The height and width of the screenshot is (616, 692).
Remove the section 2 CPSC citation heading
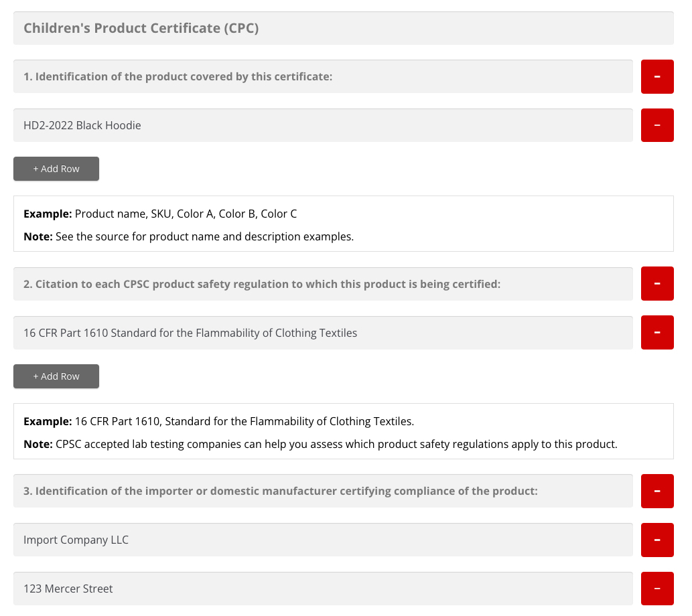tap(657, 284)
